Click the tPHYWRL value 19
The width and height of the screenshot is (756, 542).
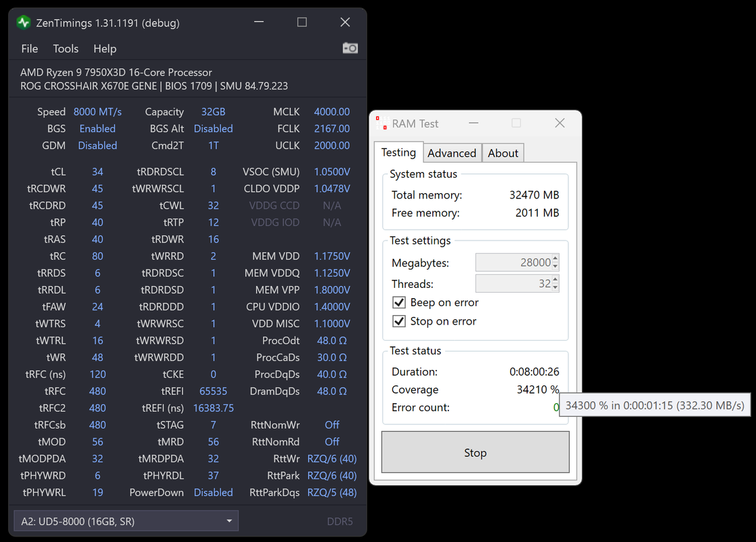(98, 493)
